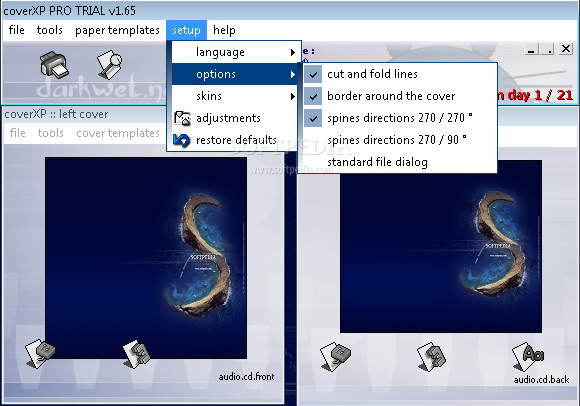
Task: Click the restore defaults arrow icon
Action: tap(181, 141)
